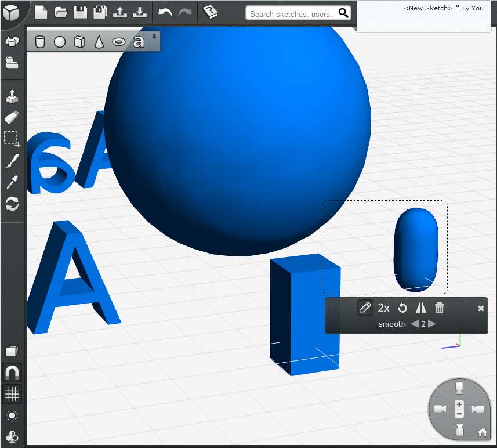Activate the rectangle selection tool

(x=12, y=139)
